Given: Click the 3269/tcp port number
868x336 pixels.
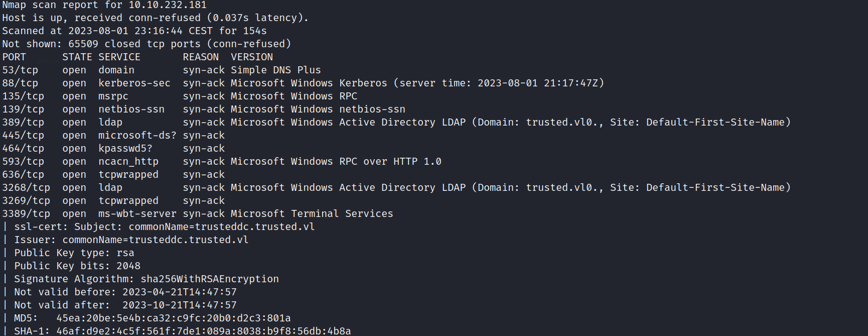Looking at the screenshot, I should coord(26,201).
